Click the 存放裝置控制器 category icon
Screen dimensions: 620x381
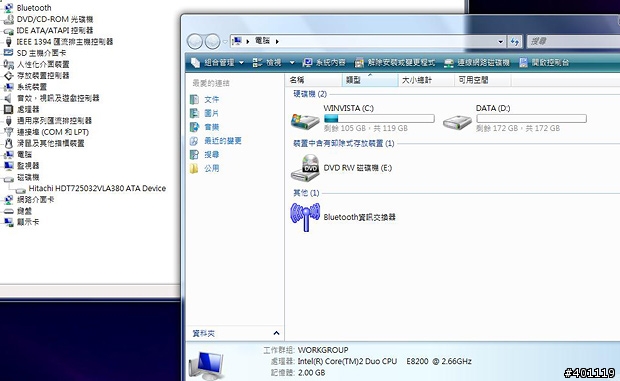[x=8, y=75]
